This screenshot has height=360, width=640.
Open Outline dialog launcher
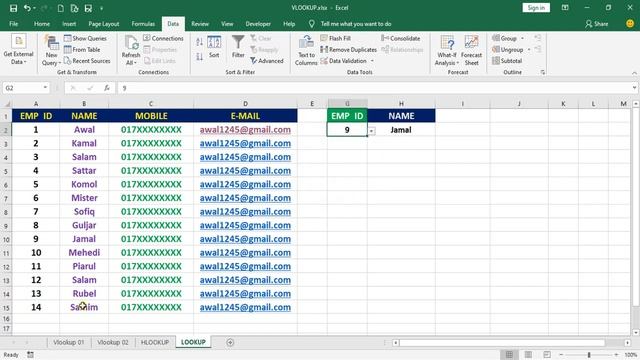point(543,72)
